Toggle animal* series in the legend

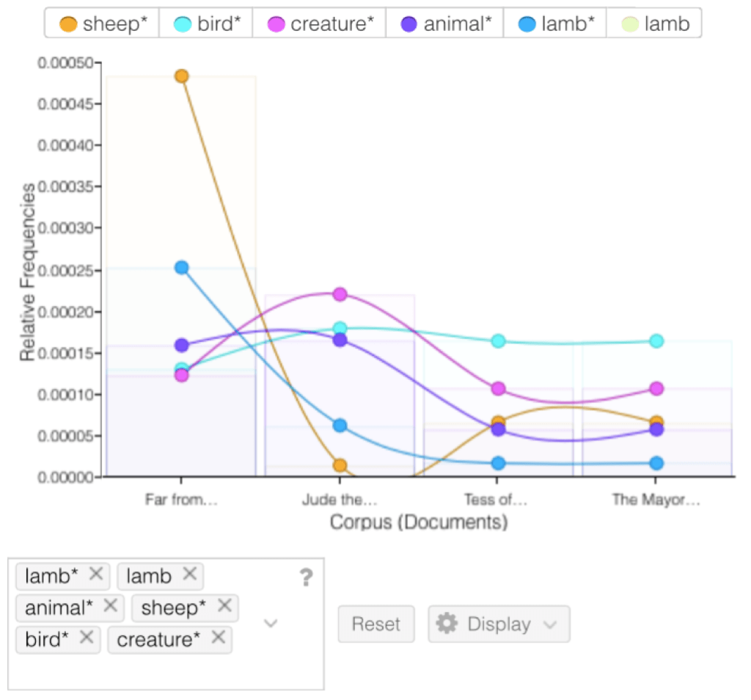tap(445, 24)
